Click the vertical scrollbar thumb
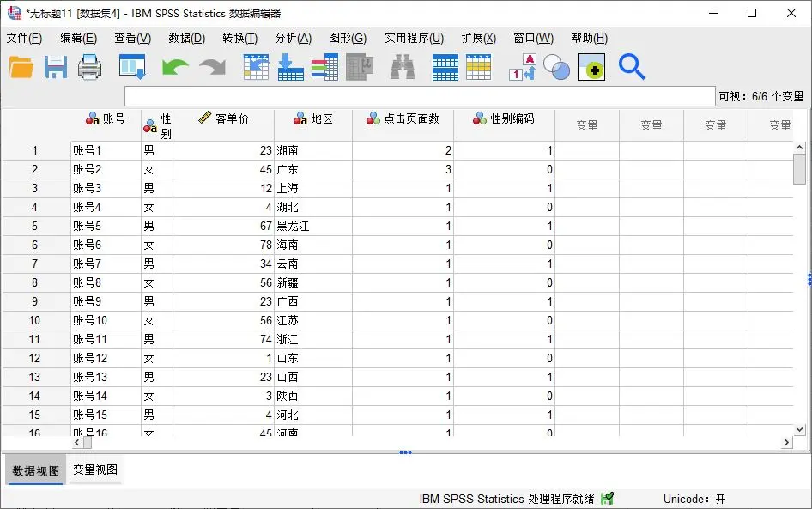 pos(799,169)
